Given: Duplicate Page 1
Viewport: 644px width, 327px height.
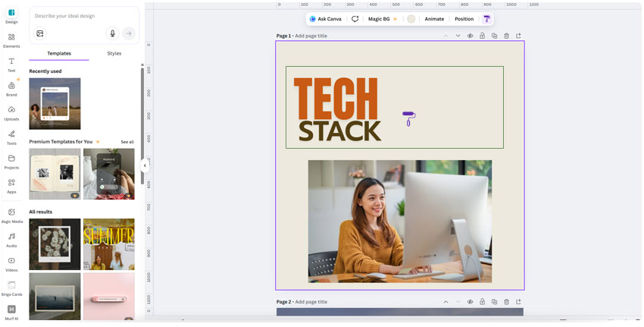Looking at the screenshot, I should pyautogui.click(x=495, y=36).
